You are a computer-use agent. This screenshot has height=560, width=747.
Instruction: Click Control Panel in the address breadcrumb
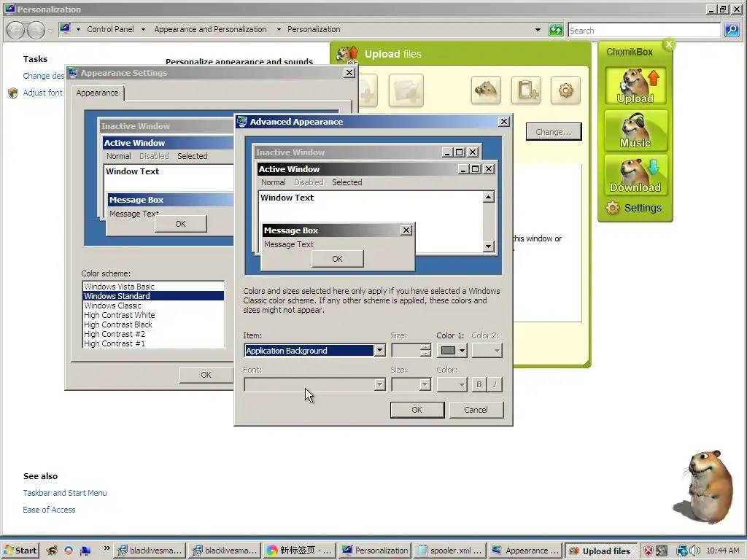tap(110, 29)
